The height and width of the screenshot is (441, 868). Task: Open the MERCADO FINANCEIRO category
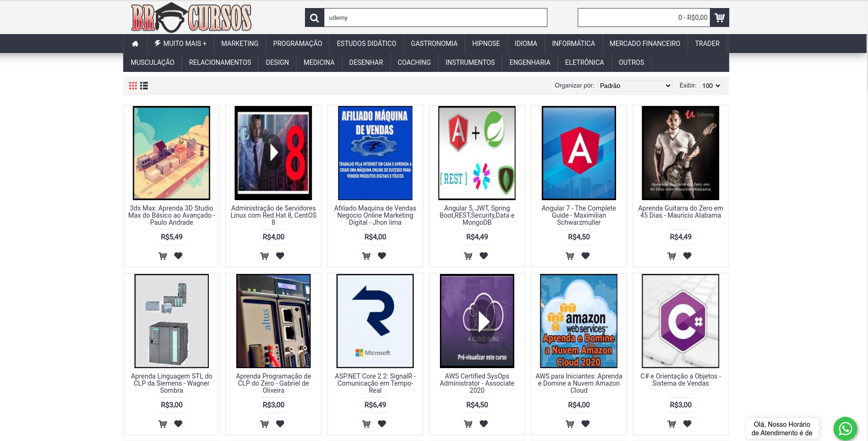point(645,44)
